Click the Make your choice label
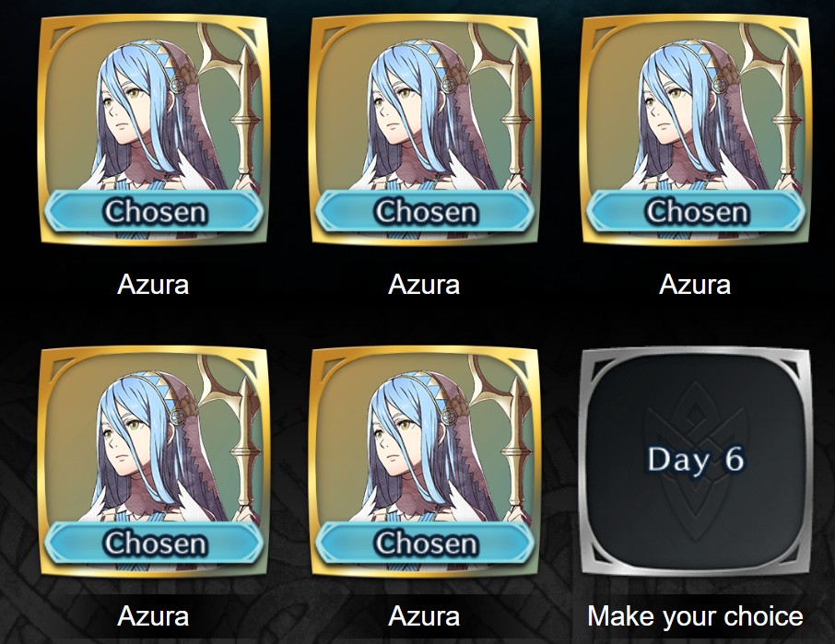 point(695,616)
